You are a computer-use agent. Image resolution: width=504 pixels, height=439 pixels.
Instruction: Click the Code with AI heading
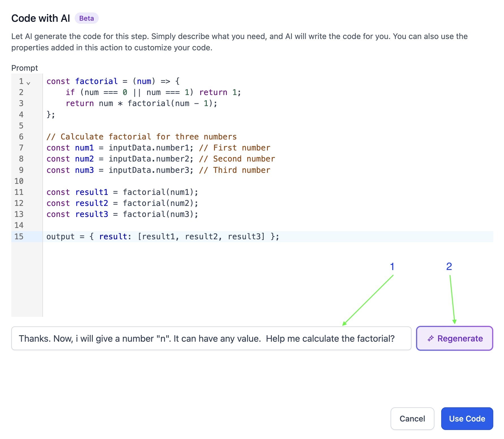[40, 18]
